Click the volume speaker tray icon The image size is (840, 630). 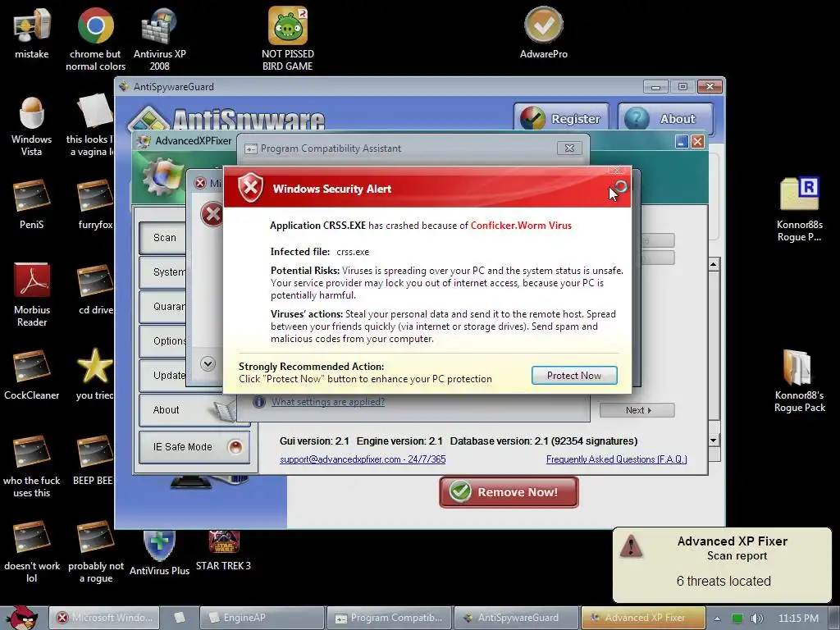pos(756,619)
